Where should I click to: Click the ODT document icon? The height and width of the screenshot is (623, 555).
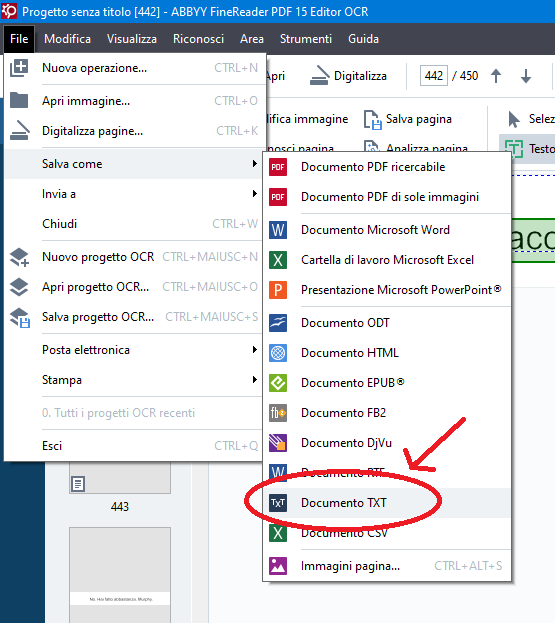point(278,323)
